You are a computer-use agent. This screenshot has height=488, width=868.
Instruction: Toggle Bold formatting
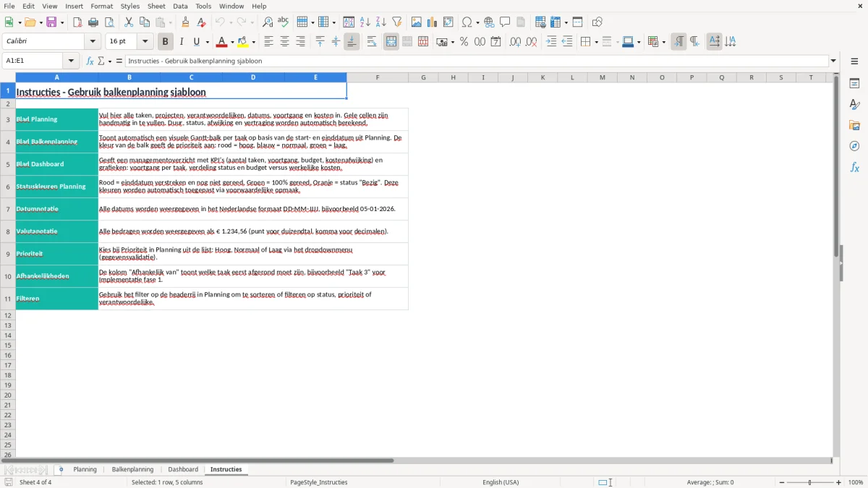[x=166, y=42]
